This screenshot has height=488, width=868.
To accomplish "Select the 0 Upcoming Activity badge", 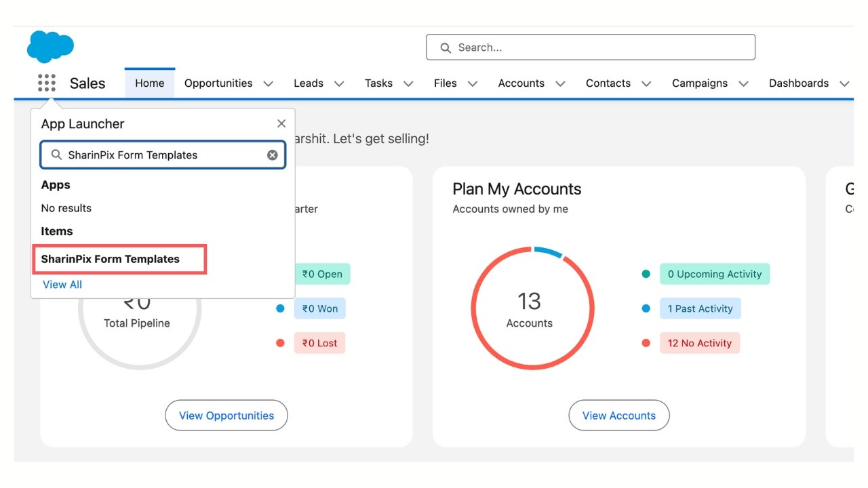I will tap(715, 274).
